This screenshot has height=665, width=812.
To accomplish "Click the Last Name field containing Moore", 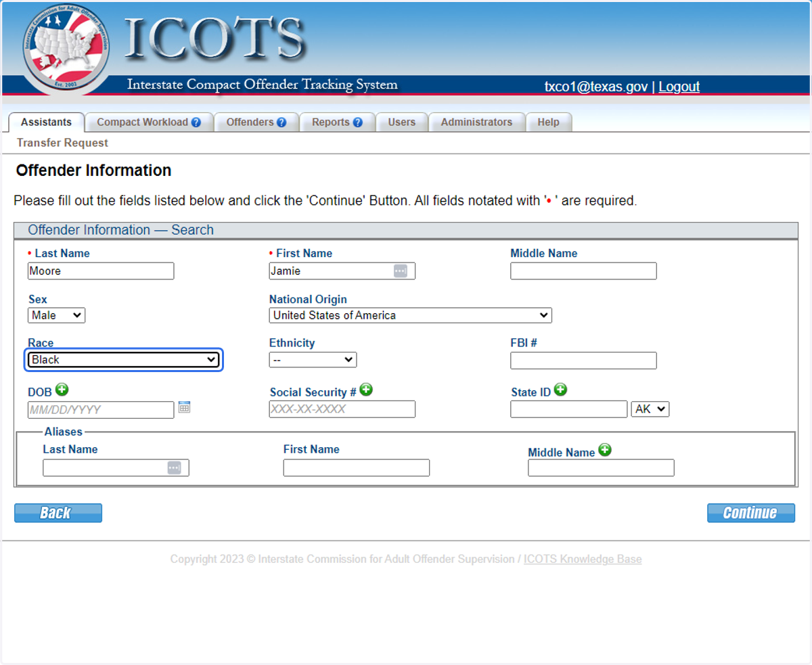I will click(101, 271).
